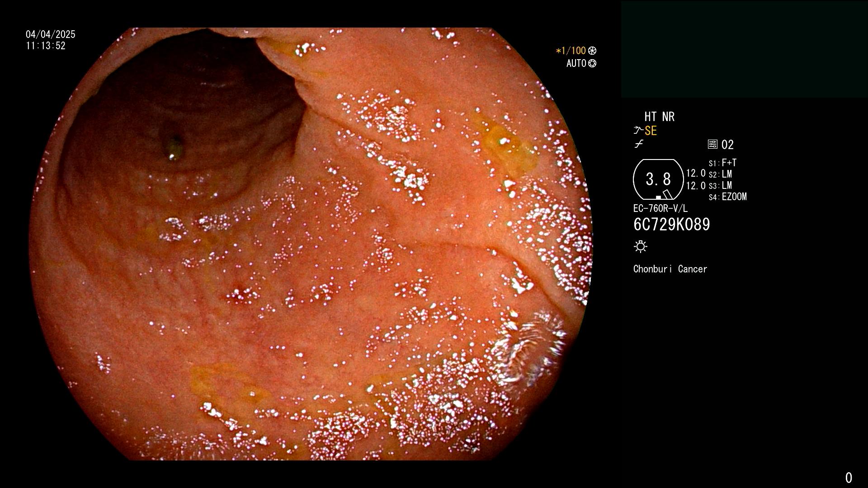Click the time stamp 11:13:52
Screen dimensions: 868x488
click(46, 46)
